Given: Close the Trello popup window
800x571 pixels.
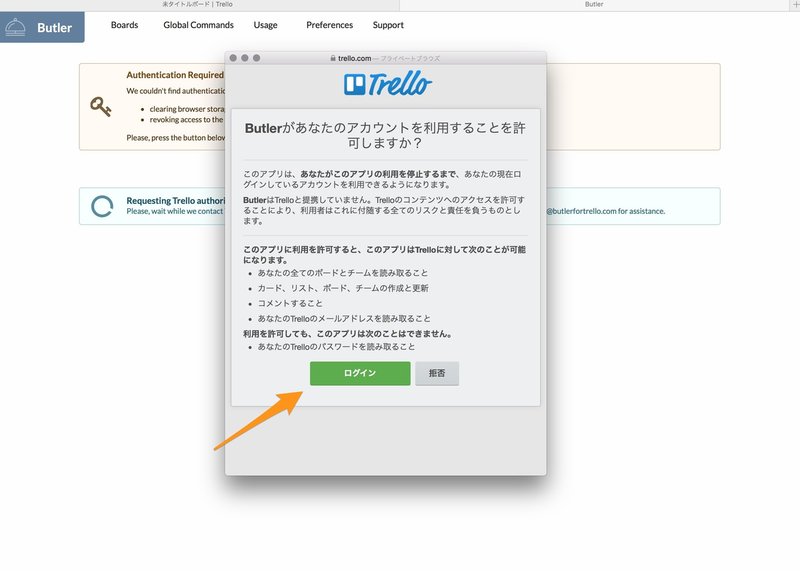Looking at the screenshot, I should pyautogui.click(x=233, y=58).
